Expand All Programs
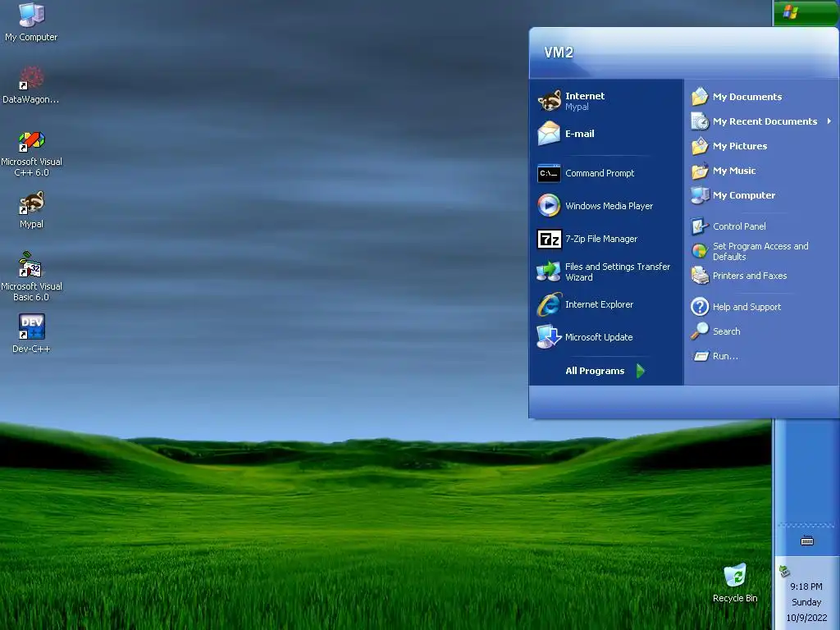Viewport: 840px width, 630px height. [x=605, y=371]
